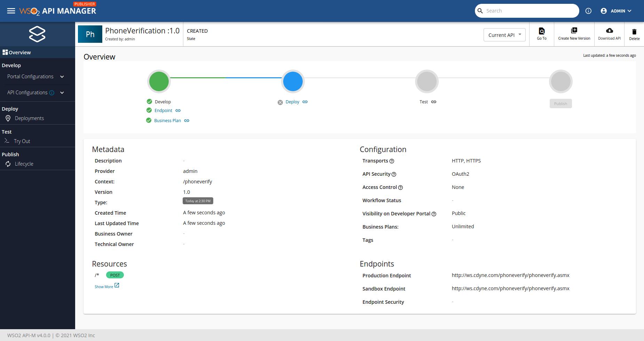The height and width of the screenshot is (341, 644).
Task: Click the Deploy stage circle in the lifecycle
Action: tap(293, 81)
